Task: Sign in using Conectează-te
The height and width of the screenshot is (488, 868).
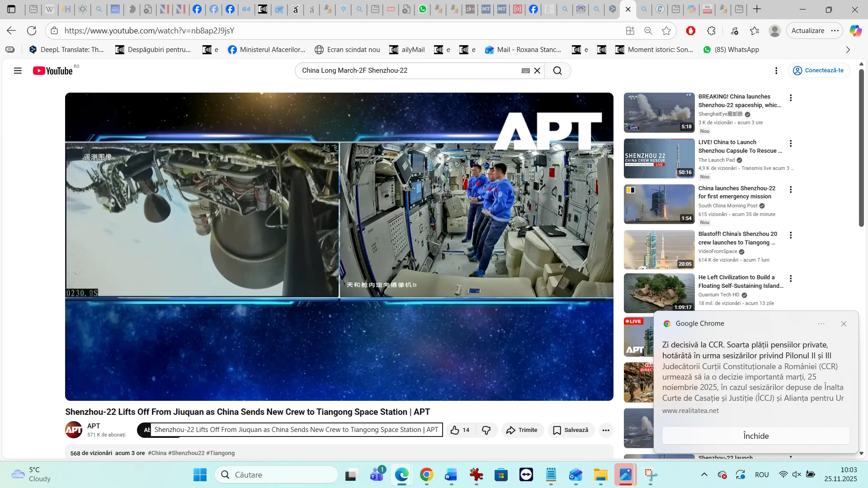Action: pos(819,70)
